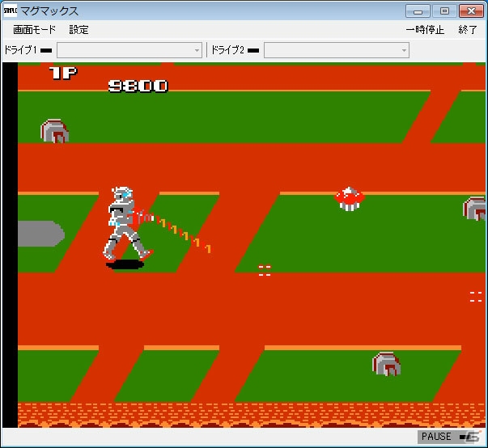Click the red flying saucer enemy

[350, 199]
